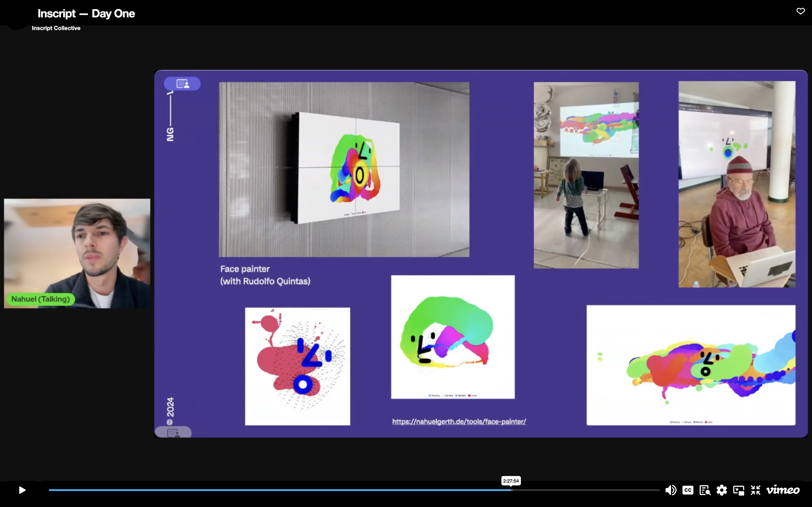Toggle closed captions CC

(687, 490)
